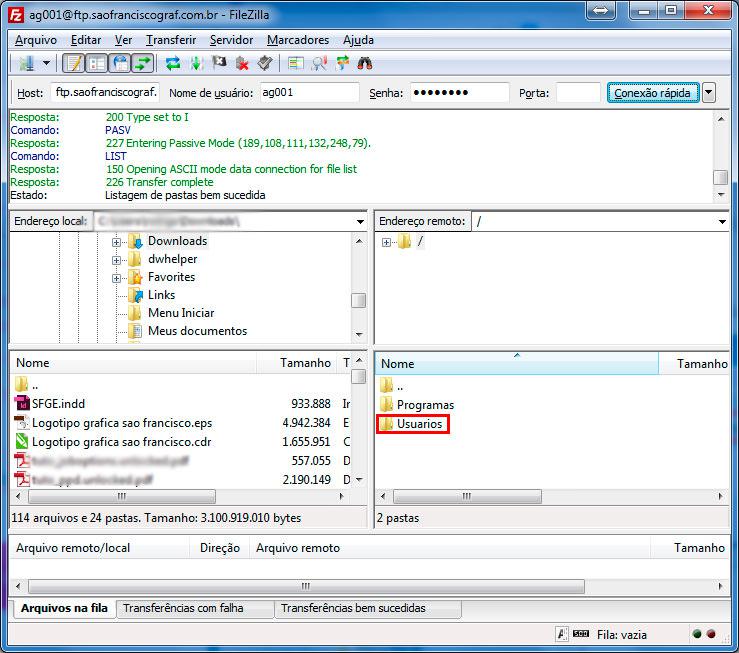The height and width of the screenshot is (653, 739).
Task: Open the Arquivo menu
Action: (36, 40)
